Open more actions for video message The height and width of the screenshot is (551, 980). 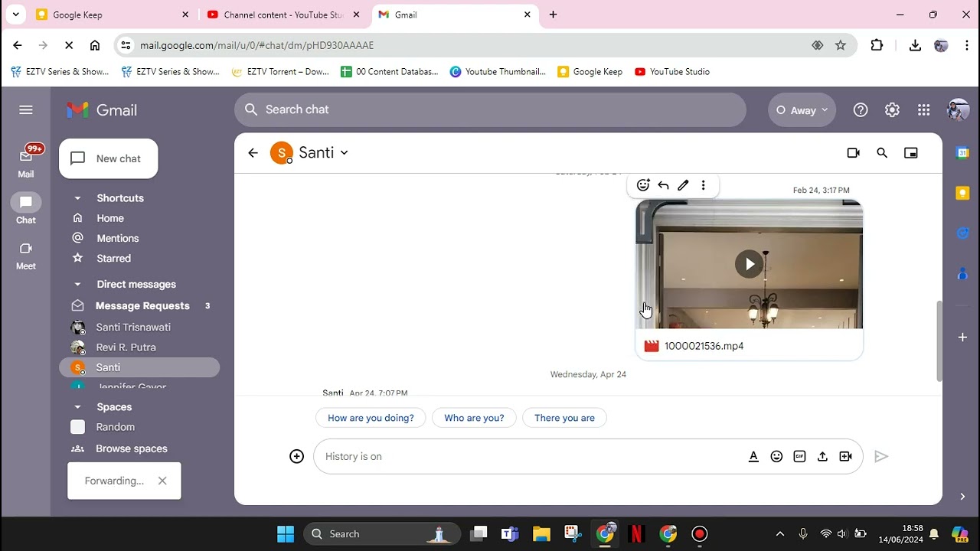(703, 184)
